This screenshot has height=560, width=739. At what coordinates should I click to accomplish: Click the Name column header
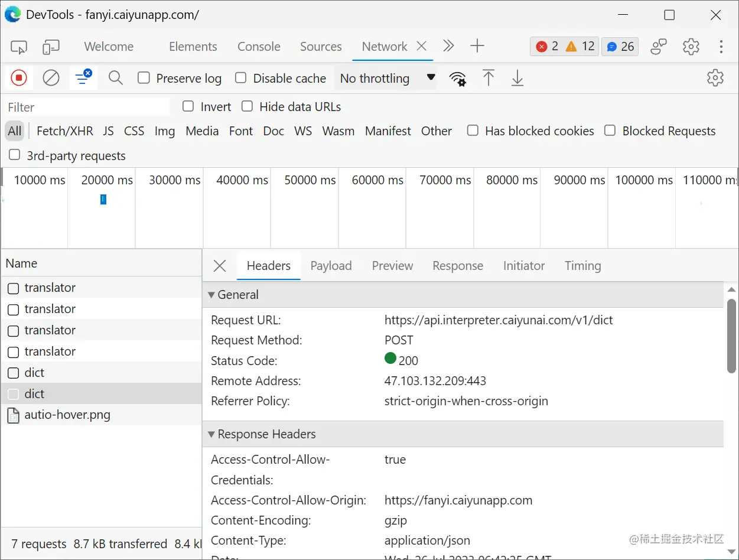point(101,263)
